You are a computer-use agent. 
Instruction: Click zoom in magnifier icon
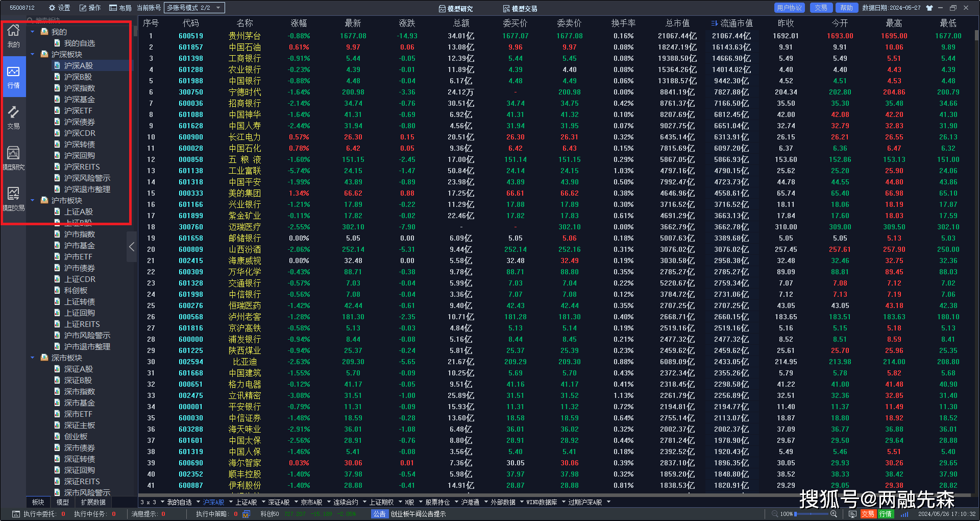834,514
